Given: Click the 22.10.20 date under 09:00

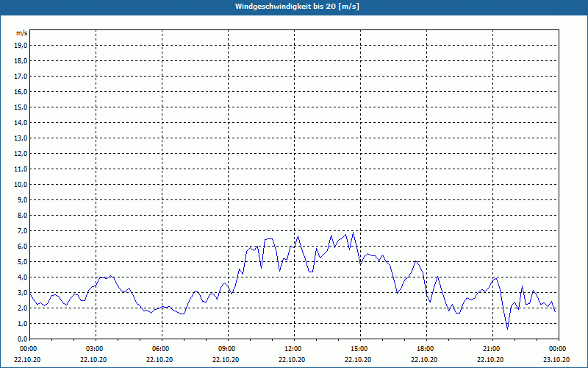Looking at the screenshot, I should (x=226, y=360).
